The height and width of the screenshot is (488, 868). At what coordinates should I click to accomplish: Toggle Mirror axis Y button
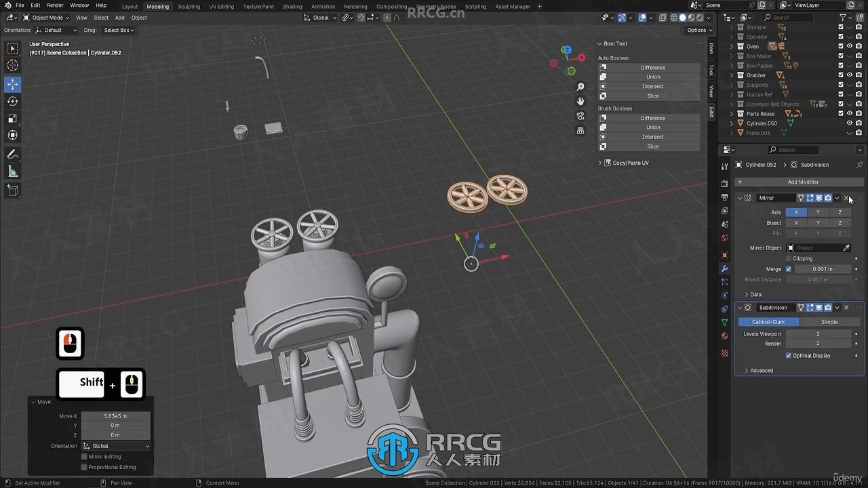[818, 212]
